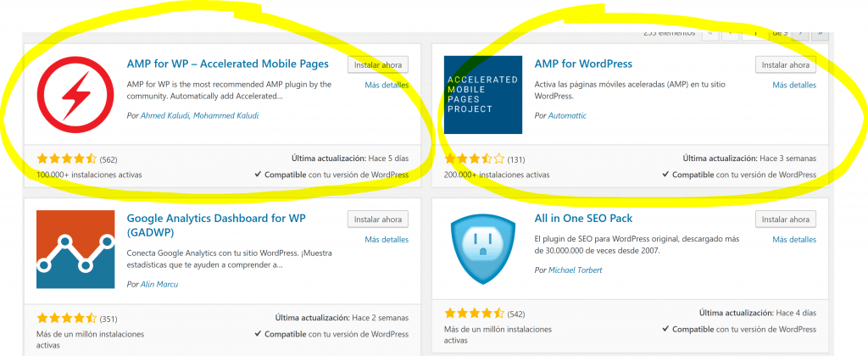Install All in One SEO Pack now
868x356 pixels.
click(786, 220)
